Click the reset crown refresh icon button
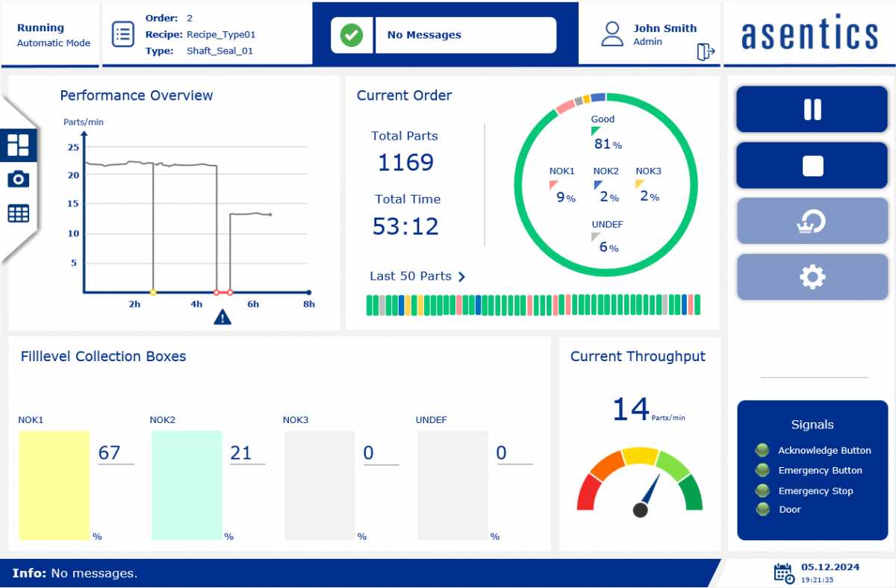The image size is (896, 588). (x=812, y=221)
